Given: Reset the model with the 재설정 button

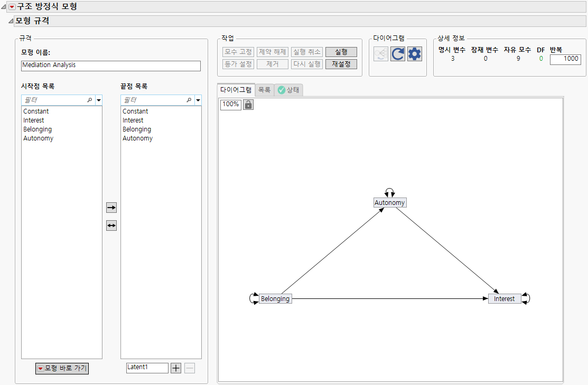Looking at the screenshot, I should tap(341, 63).
